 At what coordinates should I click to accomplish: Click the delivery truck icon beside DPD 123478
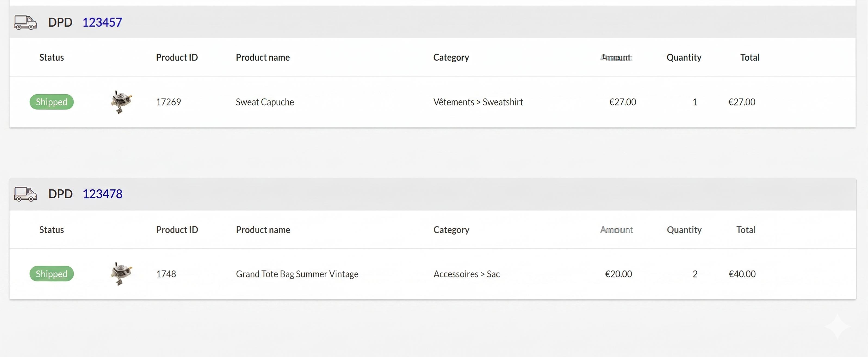(25, 194)
